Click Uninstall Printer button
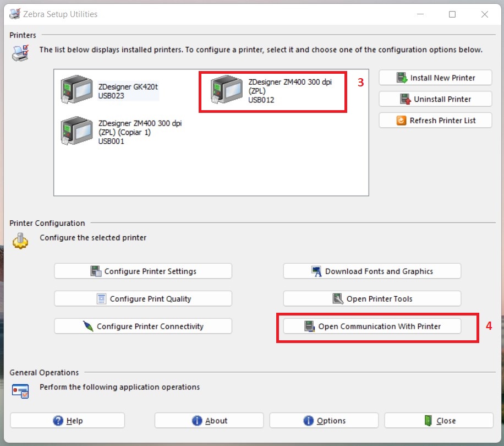Image resolution: width=504 pixels, height=446 pixels. point(435,99)
